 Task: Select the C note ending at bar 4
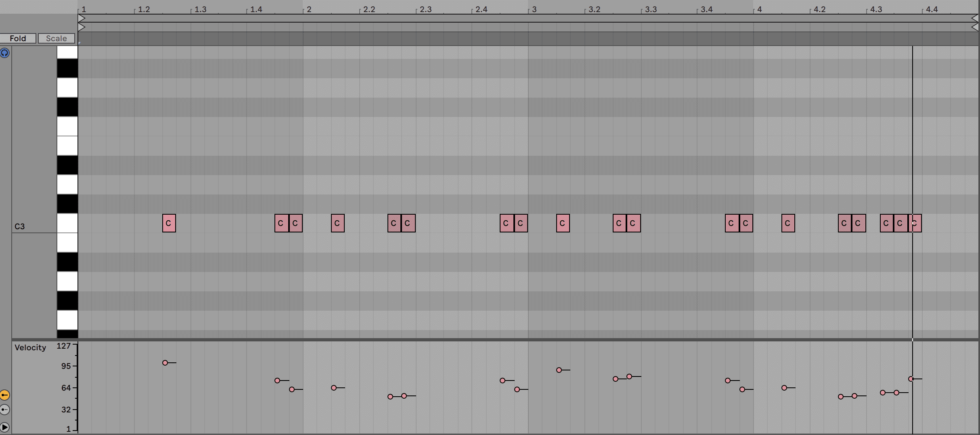coord(746,223)
